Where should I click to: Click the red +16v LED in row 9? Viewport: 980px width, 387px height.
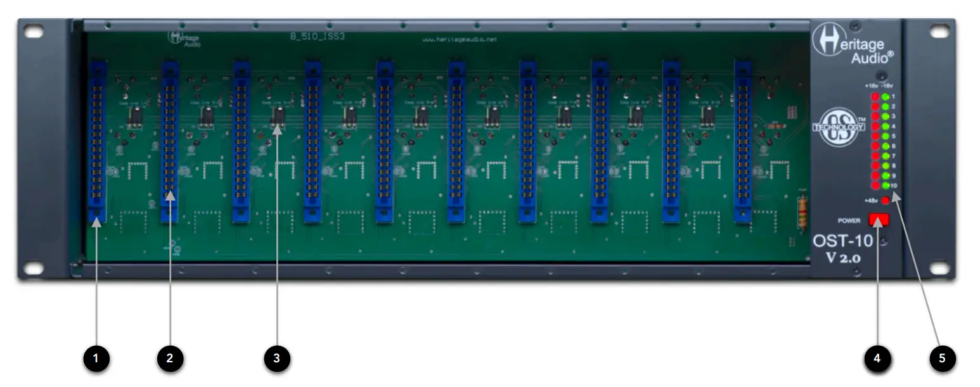point(875,175)
